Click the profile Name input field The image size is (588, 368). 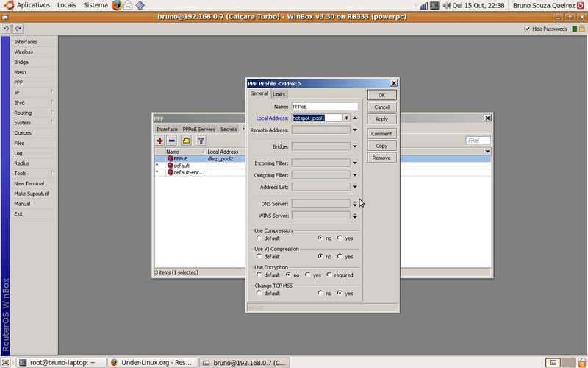pos(325,106)
